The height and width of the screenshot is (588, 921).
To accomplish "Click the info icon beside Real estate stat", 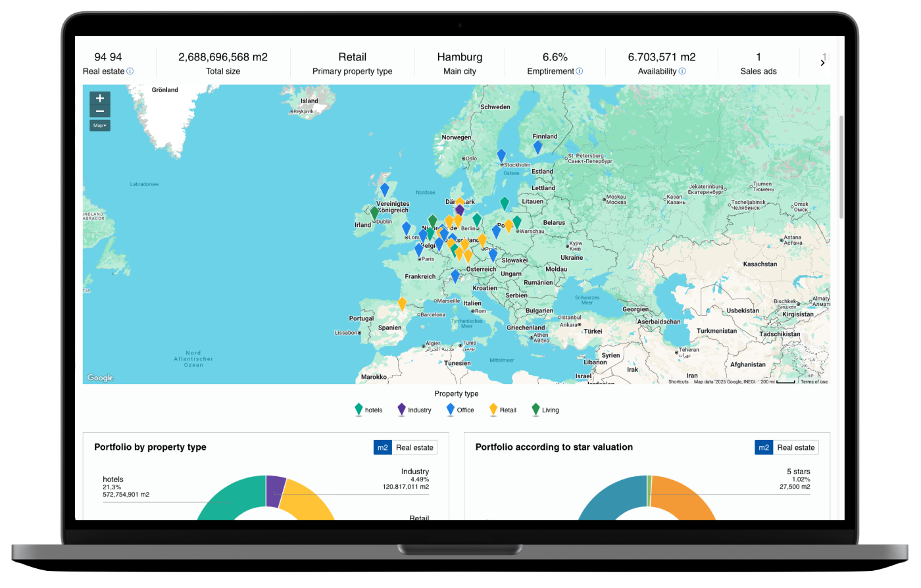I will pyautogui.click(x=130, y=71).
